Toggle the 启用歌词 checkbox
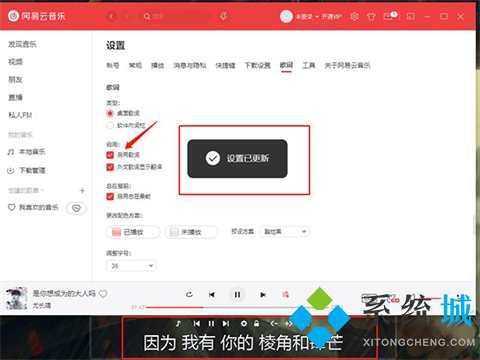 (110, 155)
